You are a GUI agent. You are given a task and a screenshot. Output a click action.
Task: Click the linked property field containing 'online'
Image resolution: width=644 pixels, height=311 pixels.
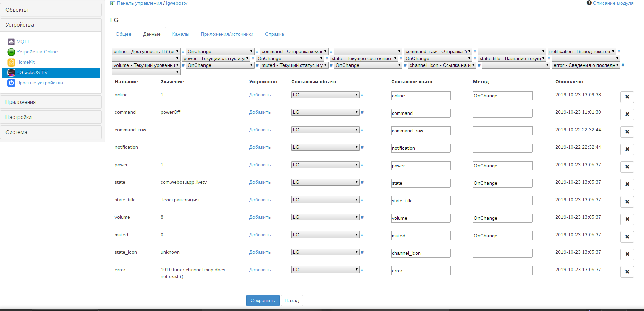pos(421,96)
